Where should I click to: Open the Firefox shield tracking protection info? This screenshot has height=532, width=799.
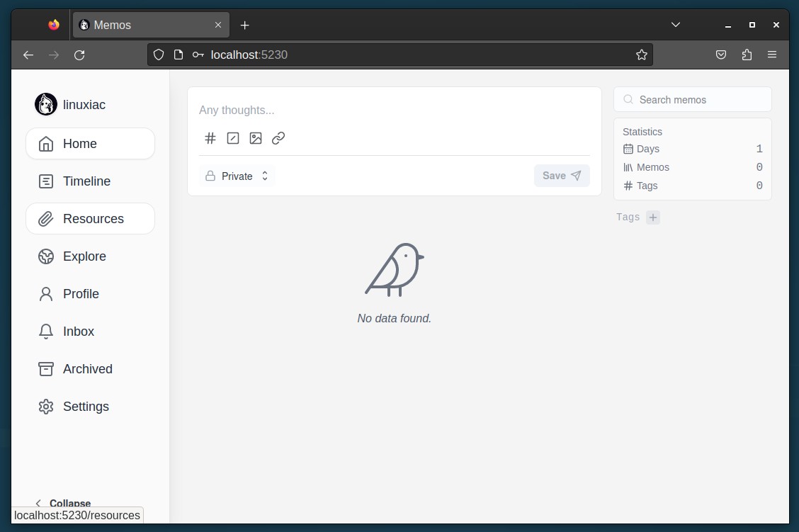(x=159, y=55)
